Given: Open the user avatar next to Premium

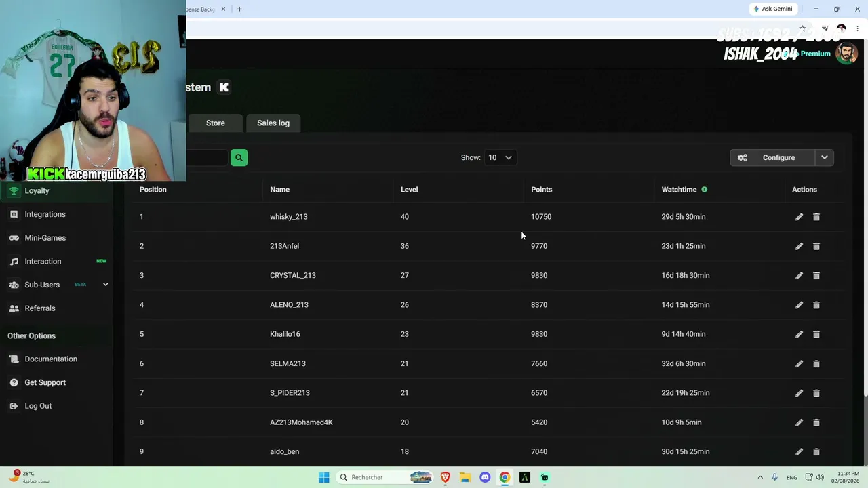Looking at the screenshot, I should (x=846, y=54).
